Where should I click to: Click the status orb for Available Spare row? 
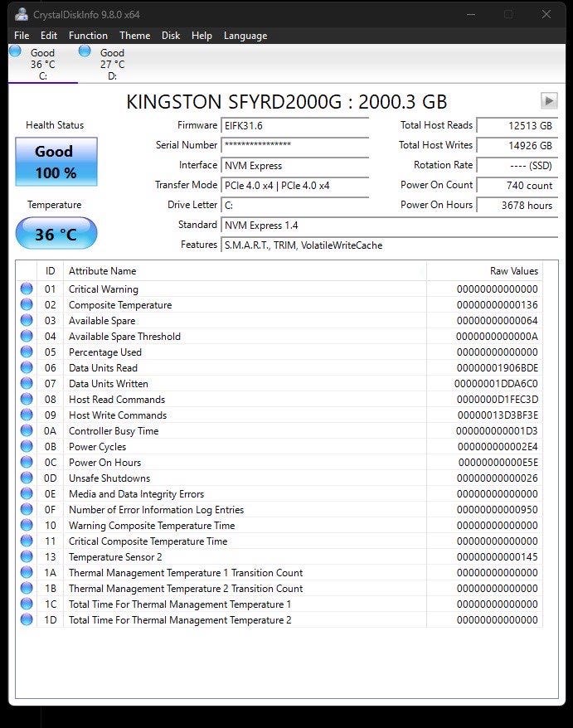(27, 320)
